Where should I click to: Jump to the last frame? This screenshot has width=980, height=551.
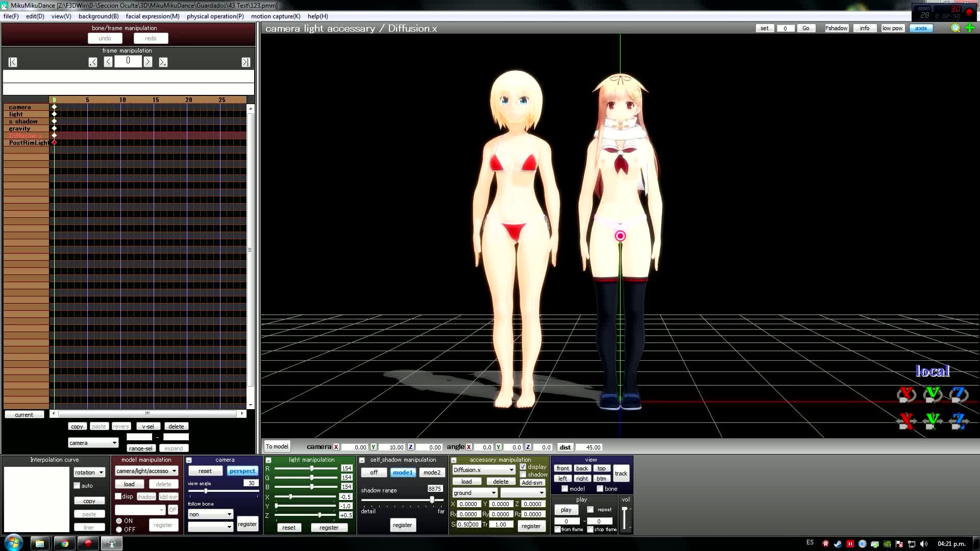pyautogui.click(x=246, y=62)
